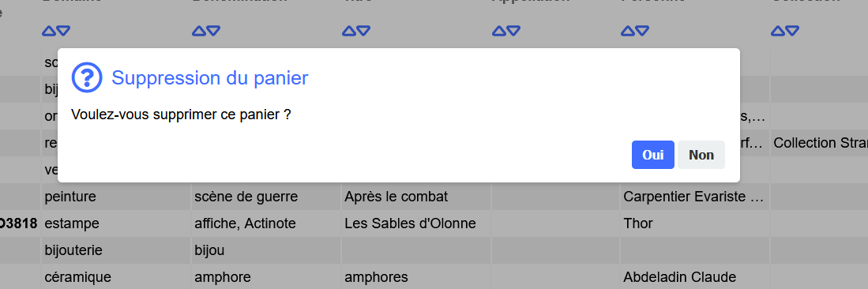Select the 'céramique' row cell
The image size is (868, 289).
pyautogui.click(x=116, y=277)
